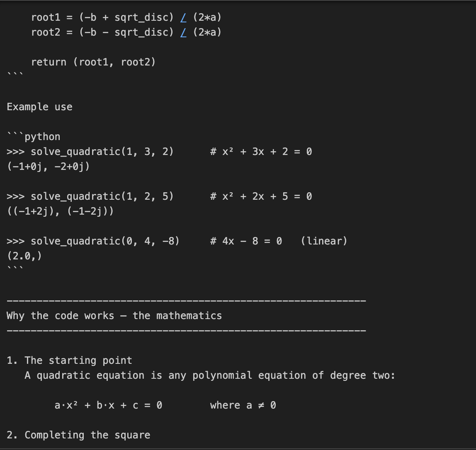This screenshot has height=450, width=476.
Task: Click '1. The starting point' heading
Action: pyautogui.click(x=69, y=360)
